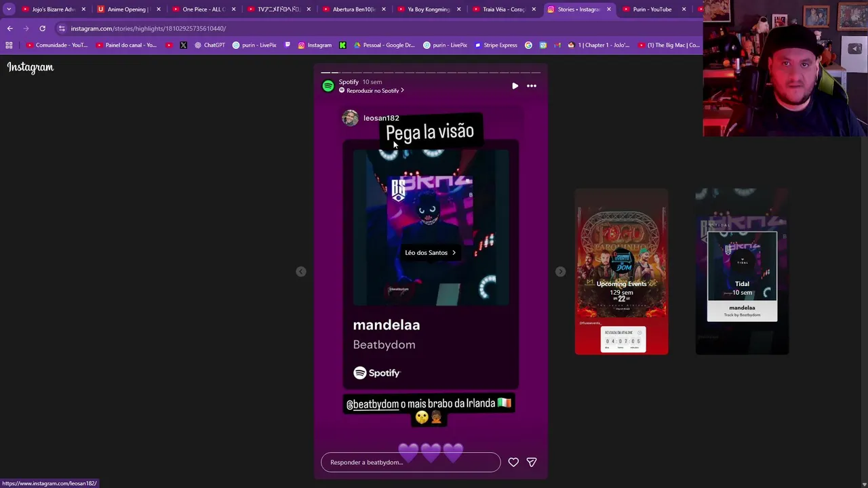
Task: Click the Responder a beatbydom reply field
Action: [411, 462]
